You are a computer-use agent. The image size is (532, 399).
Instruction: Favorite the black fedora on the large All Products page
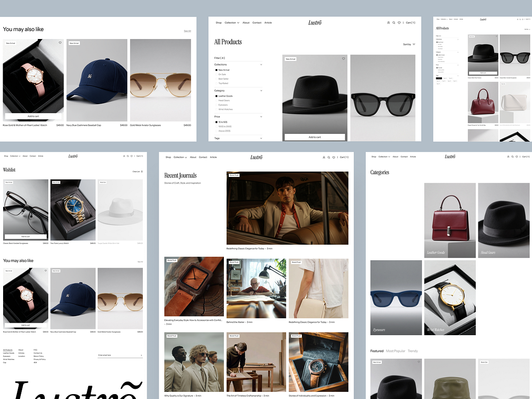click(343, 59)
